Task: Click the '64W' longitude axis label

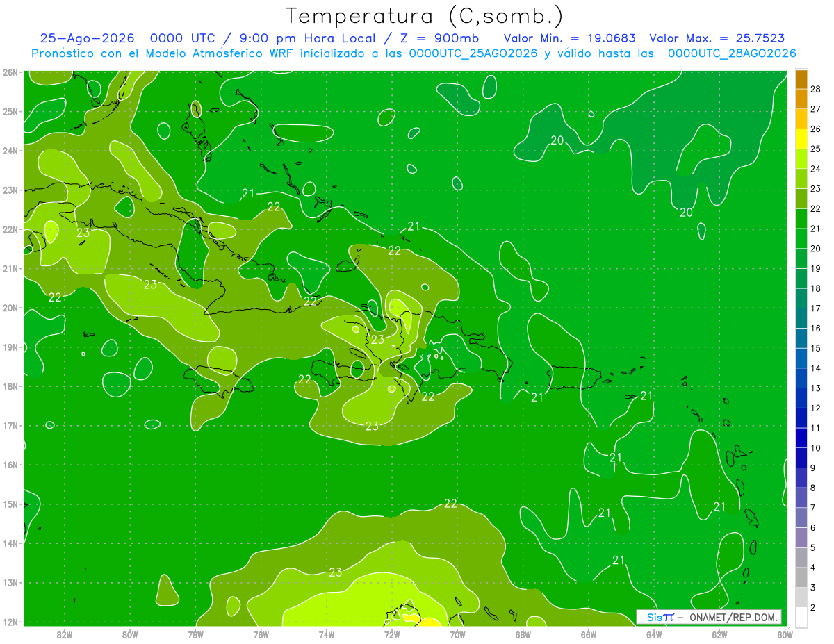Action: [653, 634]
